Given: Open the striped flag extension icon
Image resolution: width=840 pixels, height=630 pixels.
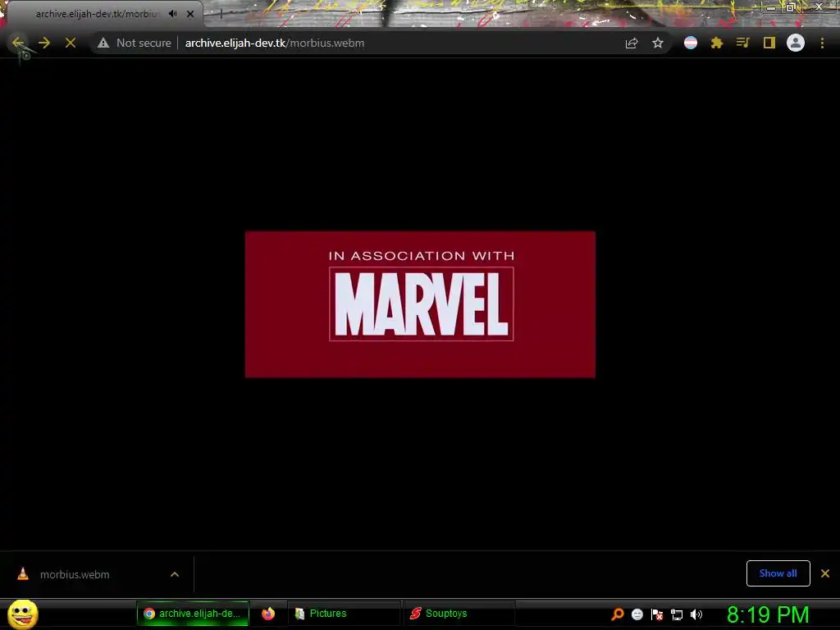Looking at the screenshot, I should (x=691, y=43).
